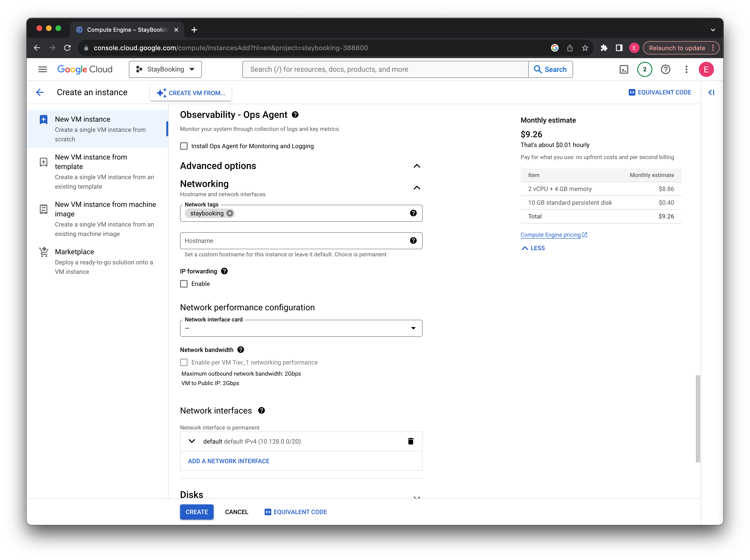The height and width of the screenshot is (560, 750).
Task: Expand the default IPv4 network interface row
Action: tap(192, 441)
